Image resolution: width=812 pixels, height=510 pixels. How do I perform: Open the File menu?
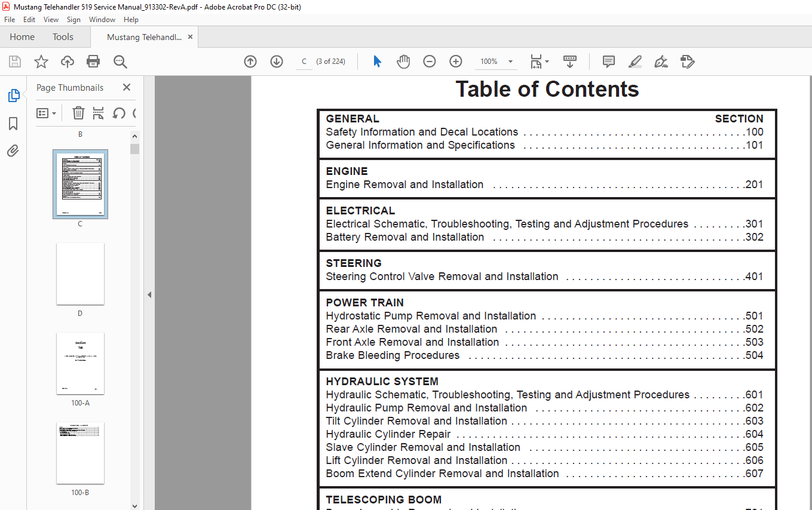pos(10,20)
